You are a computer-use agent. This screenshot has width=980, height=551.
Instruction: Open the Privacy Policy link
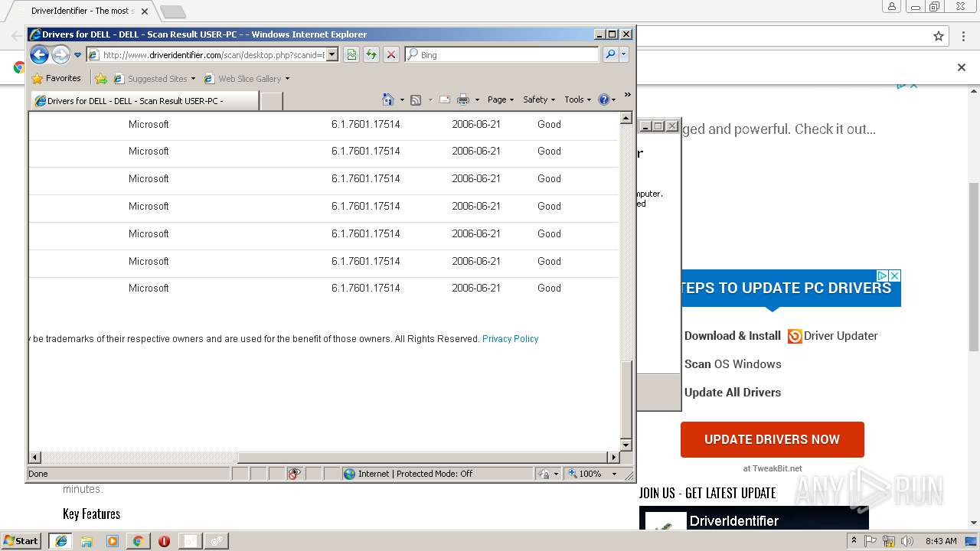[510, 339]
